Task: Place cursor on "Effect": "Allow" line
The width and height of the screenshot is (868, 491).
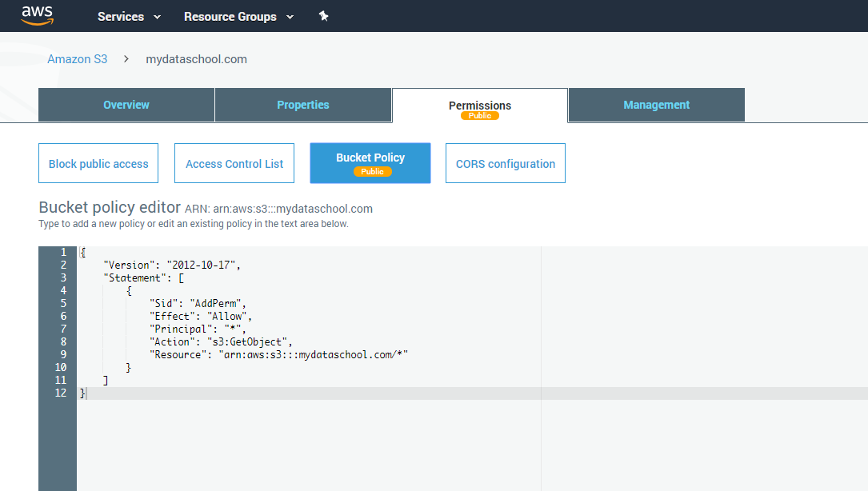Action: [x=200, y=316]
